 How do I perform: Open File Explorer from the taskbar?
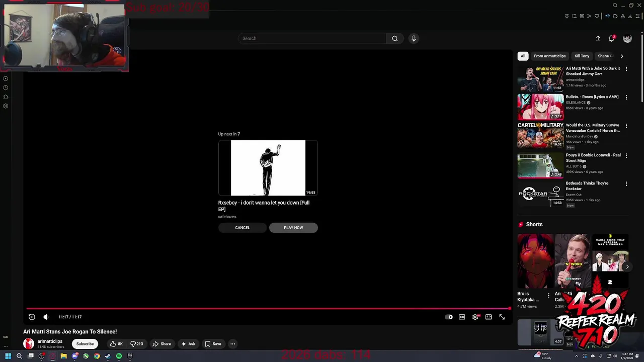[x=63, y=356]
